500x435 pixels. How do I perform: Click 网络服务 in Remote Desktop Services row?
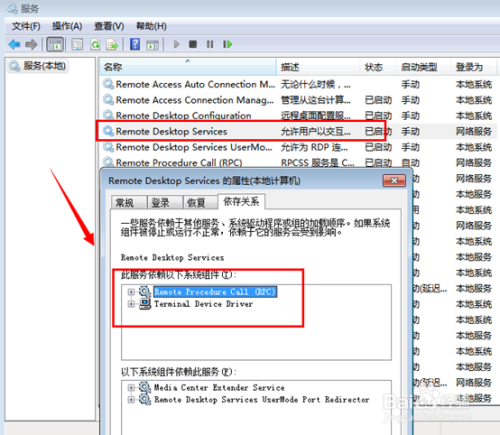[474, 131]
